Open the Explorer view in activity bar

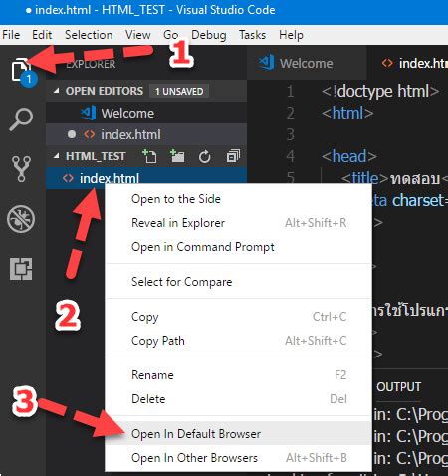[x=21, y=71]
